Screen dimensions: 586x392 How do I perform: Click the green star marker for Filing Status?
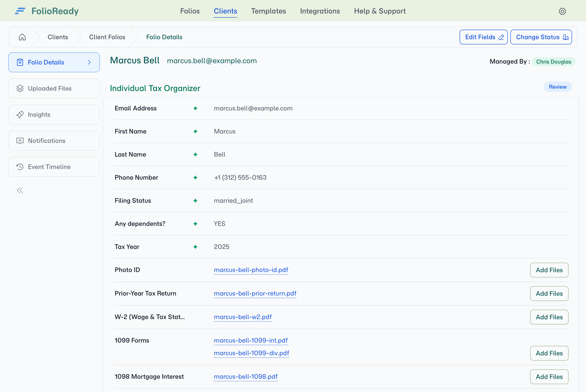click(x=195, y=201)
